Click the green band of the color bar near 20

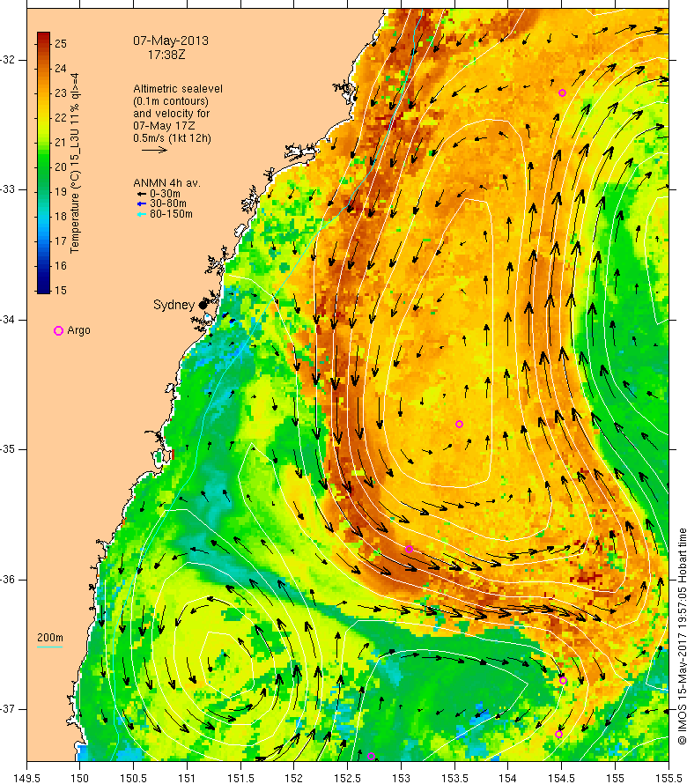point(43,167)
